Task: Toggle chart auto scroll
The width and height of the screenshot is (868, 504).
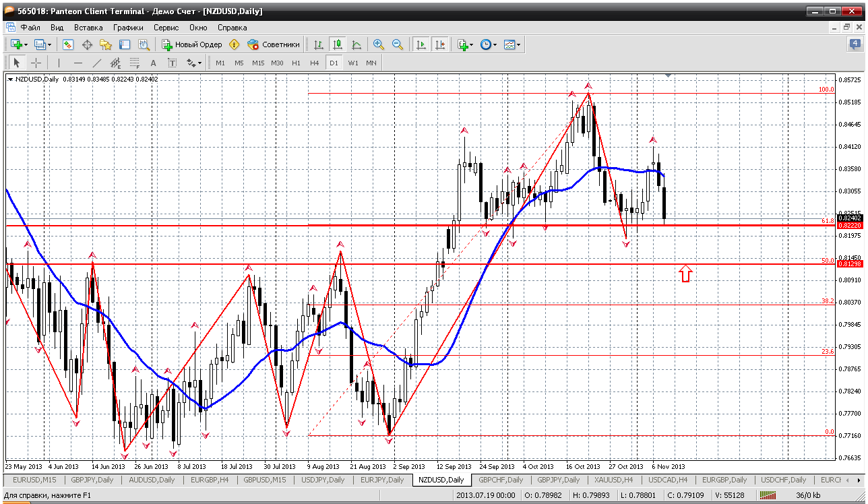Action: (421, 44)
